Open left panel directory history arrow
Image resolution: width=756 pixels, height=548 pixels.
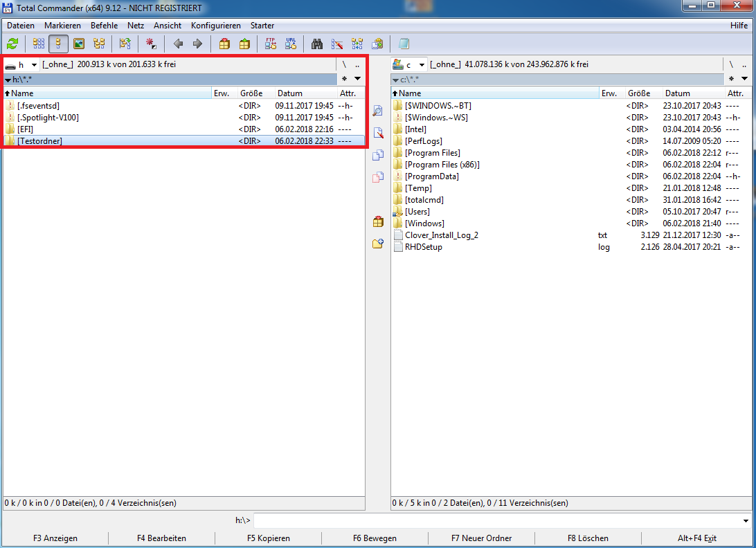coord(358,79)
